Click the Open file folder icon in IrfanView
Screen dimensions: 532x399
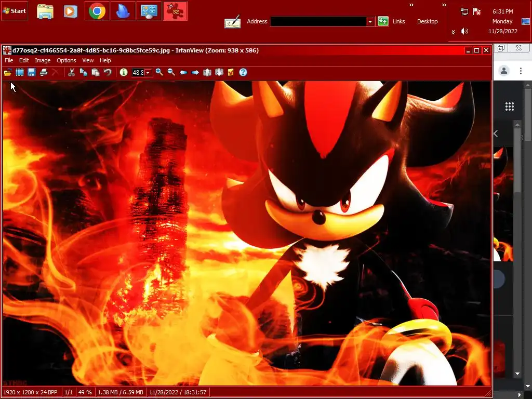click(8, 72)
